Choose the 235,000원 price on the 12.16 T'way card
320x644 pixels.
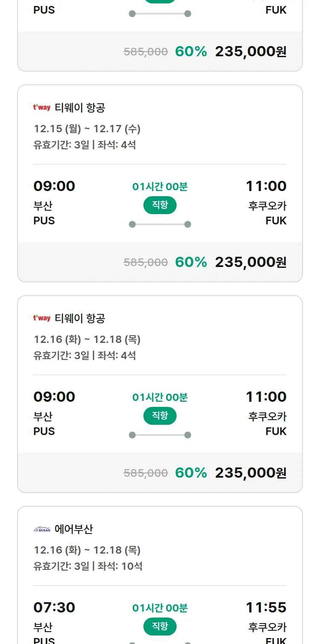[x=250, y=473]
